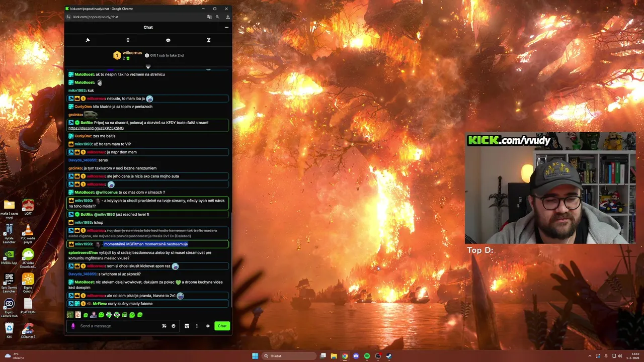The height and width of the screenshot is (362, 644).
Task: Open the mafia 3 saves desktop folder
Action: [9, 209]
